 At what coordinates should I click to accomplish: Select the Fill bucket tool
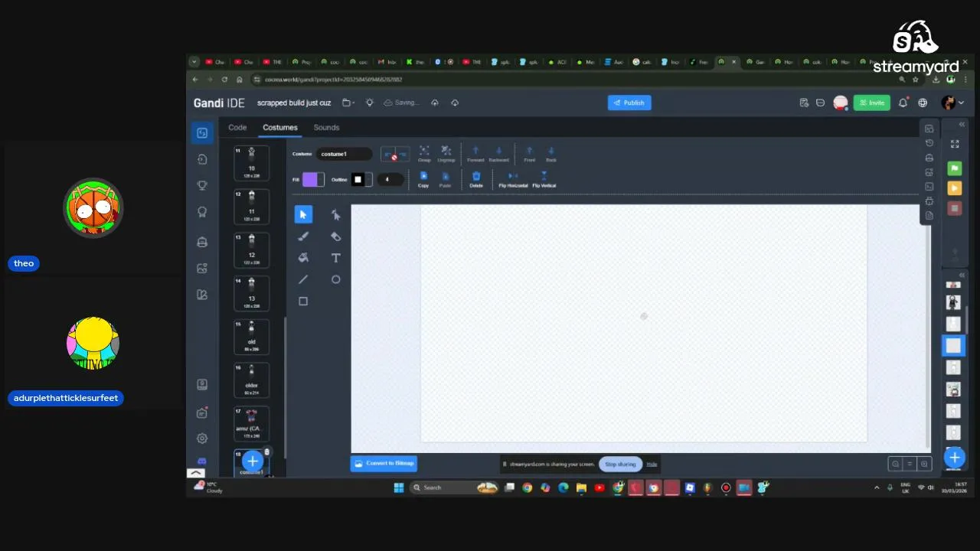[x=303, y=258]
